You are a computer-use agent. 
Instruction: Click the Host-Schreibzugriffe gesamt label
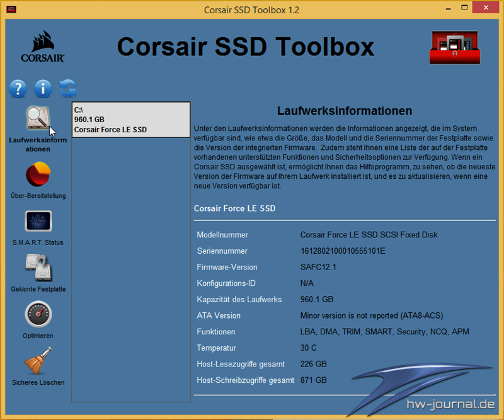click(246, 380)
